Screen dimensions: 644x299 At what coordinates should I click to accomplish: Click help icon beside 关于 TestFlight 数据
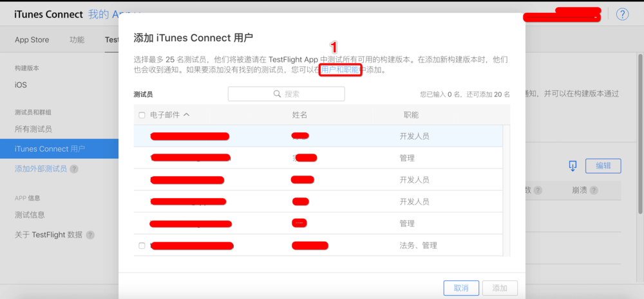[x=90, y=235]
